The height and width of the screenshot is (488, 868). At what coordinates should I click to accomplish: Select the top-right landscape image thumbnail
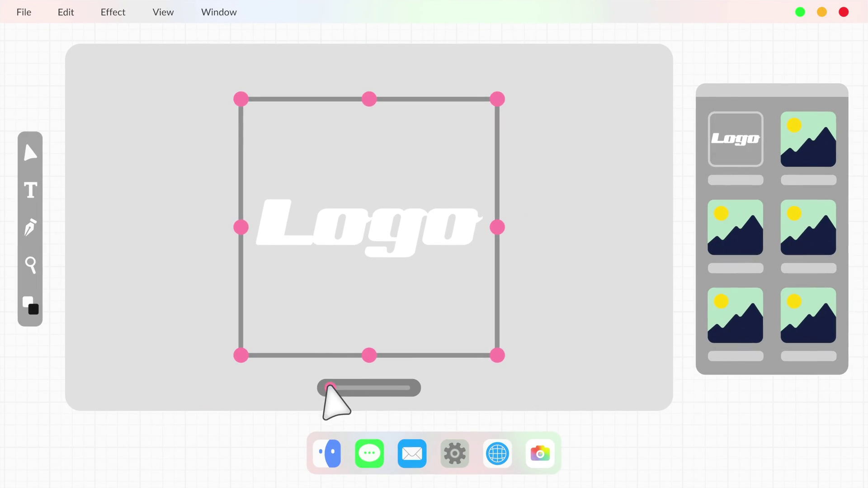click(808, 139)
